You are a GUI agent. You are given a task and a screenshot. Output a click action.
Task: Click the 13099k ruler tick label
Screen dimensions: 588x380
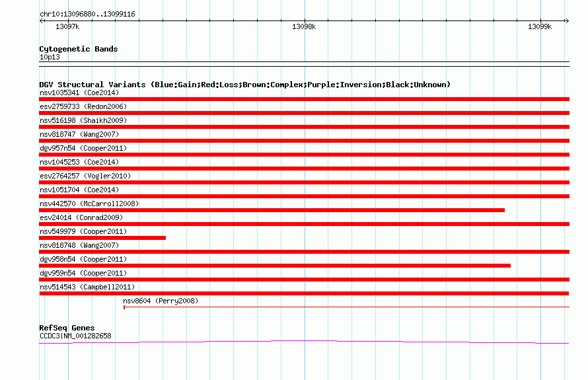point(540,26)
